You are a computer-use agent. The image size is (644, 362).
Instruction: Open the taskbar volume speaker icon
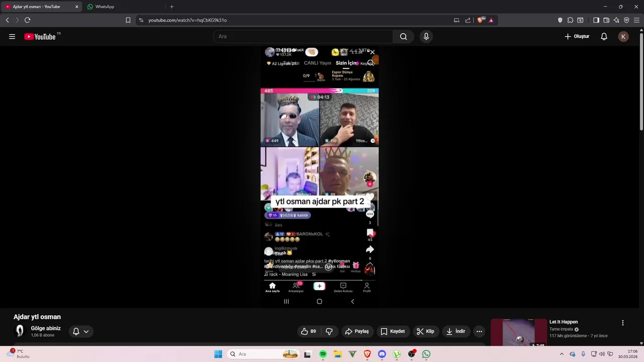point(602,354)
